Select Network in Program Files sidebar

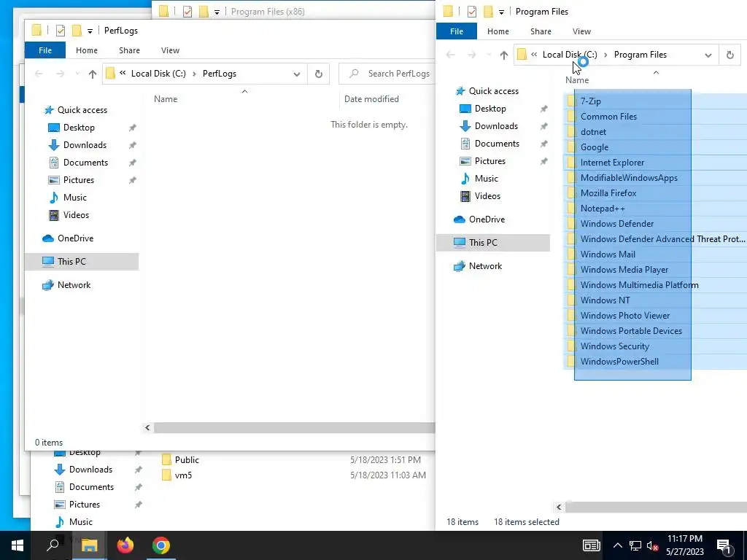[x=485, y=265]
